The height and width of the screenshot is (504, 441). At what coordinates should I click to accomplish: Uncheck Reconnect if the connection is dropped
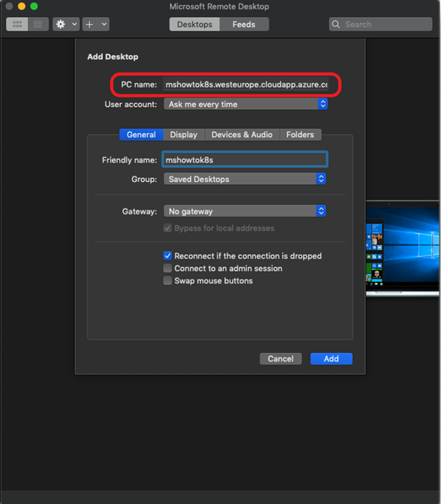click(x=167, y=255)
